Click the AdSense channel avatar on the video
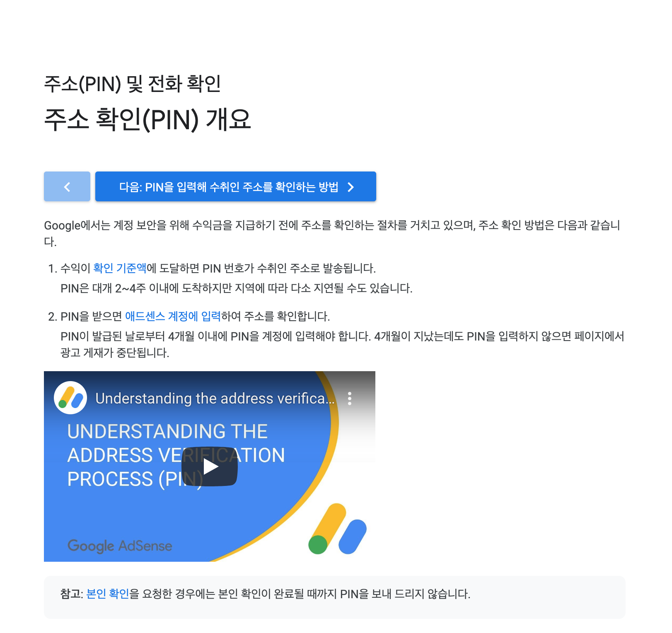The height and width of the screenshot is (633, 672). click(70, 398)
